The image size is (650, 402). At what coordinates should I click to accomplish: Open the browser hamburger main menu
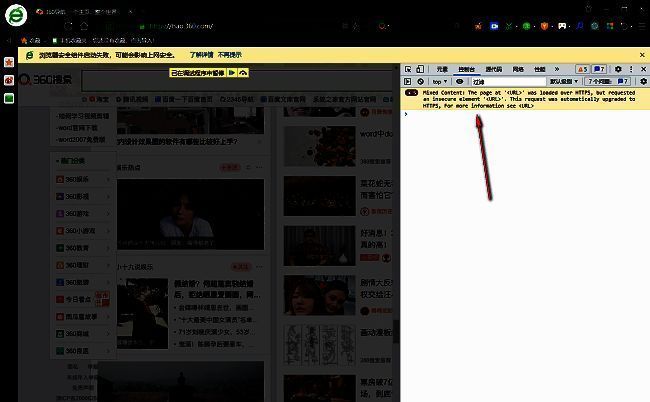click(642, 26)
